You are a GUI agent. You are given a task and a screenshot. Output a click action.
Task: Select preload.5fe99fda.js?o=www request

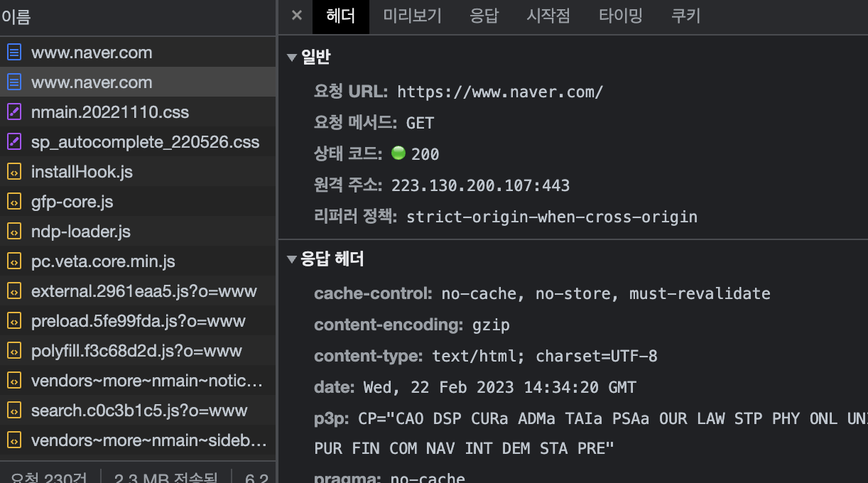click(138, 321)
